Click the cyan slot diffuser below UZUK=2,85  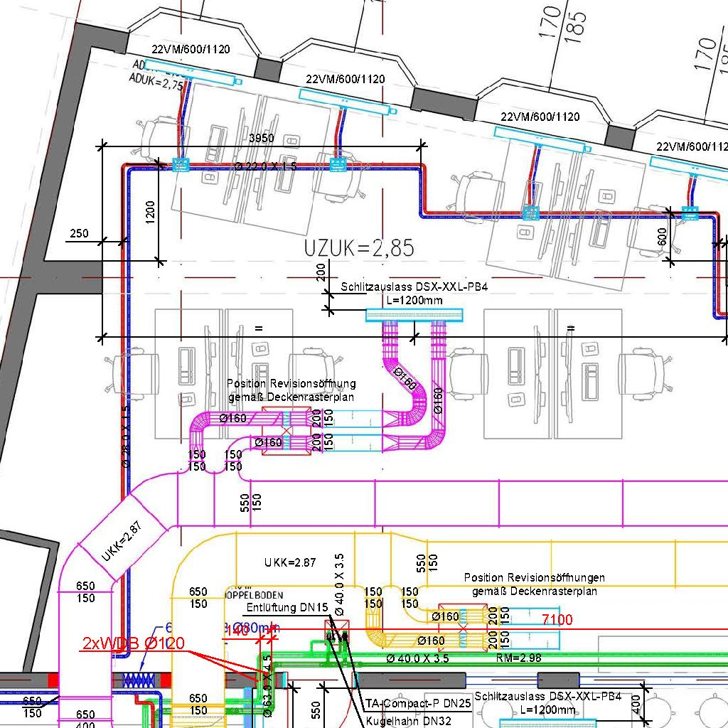pos(414,315)
